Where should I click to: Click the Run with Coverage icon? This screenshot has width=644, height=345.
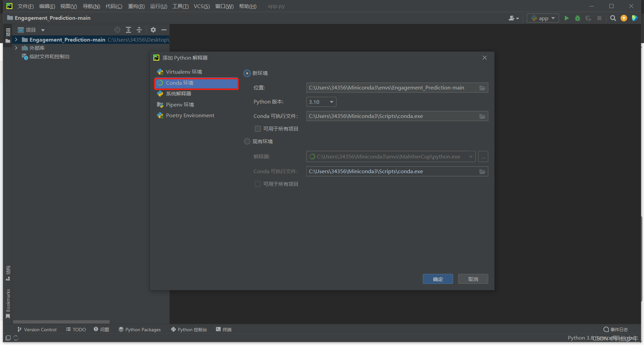tap(588, 18)
